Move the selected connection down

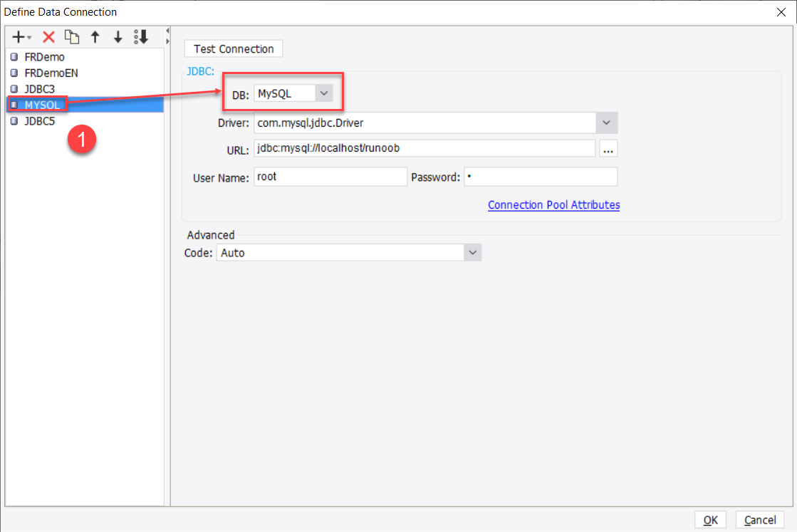coord(118,36)
